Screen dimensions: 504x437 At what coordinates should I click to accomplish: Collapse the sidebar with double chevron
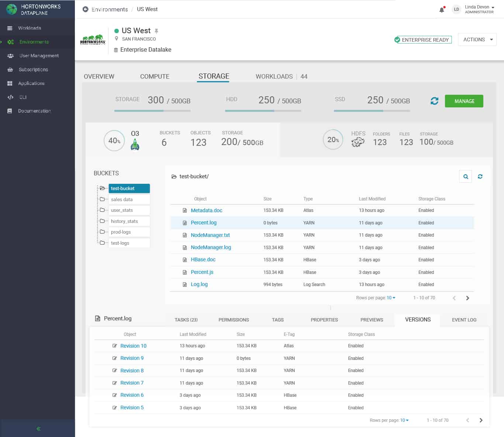[38, 429]
